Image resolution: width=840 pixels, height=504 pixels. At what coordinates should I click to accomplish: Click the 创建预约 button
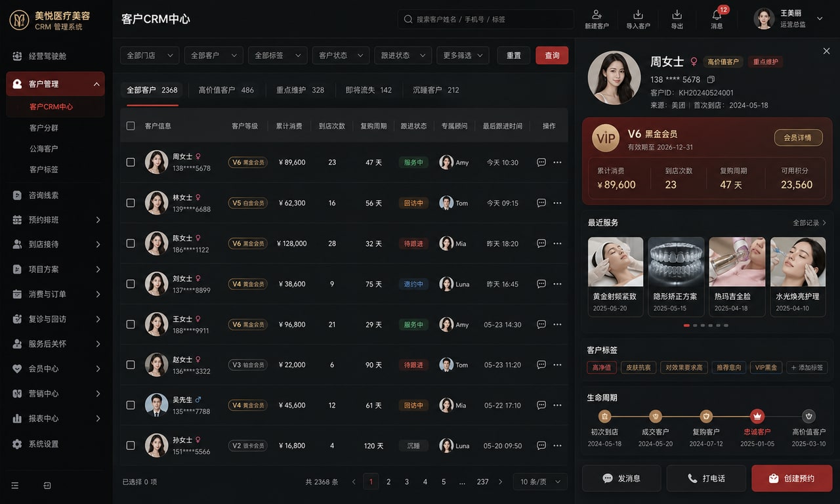click(792, 478)
